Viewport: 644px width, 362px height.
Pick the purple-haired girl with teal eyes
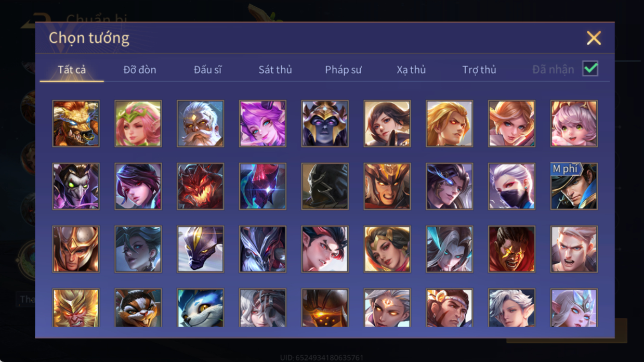pos(262,124)
